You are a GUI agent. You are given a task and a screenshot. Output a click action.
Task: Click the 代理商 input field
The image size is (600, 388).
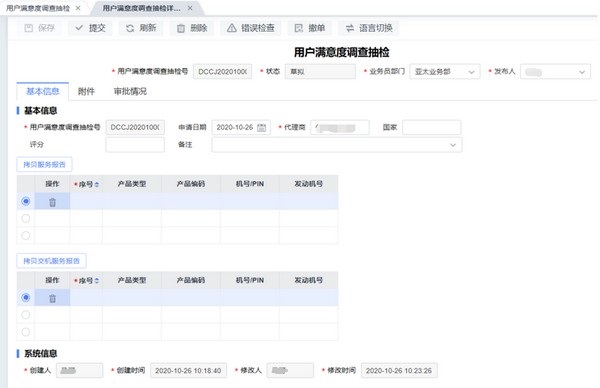[340, 127]
